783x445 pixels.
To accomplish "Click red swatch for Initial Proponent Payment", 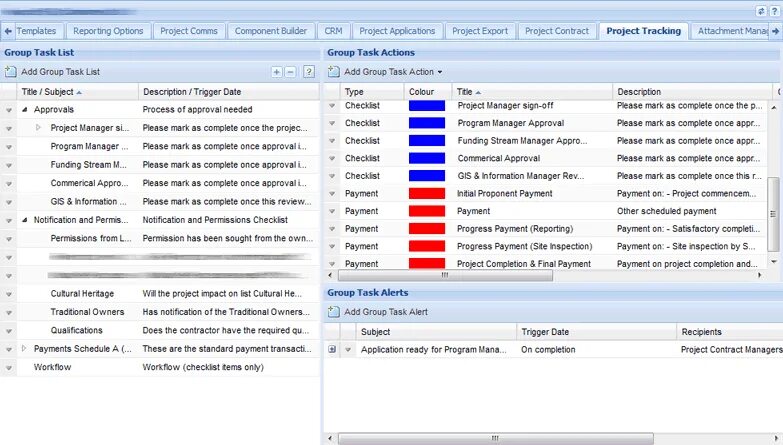I will [427, 194].
